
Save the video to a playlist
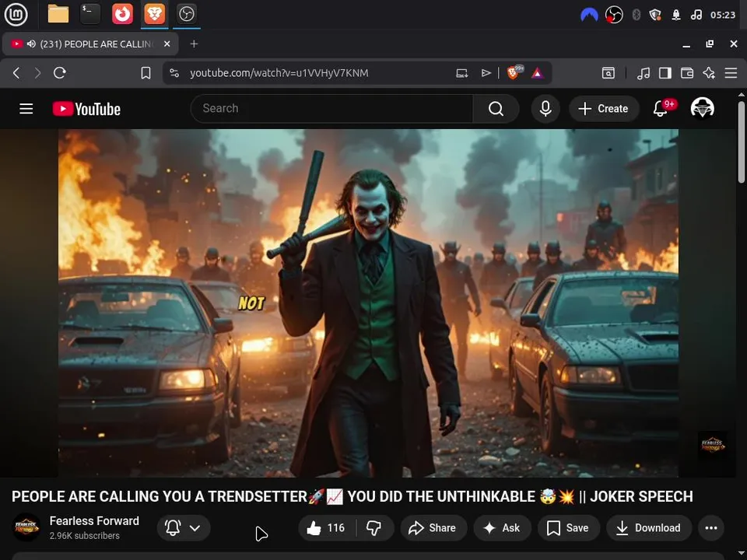(567, 527)
